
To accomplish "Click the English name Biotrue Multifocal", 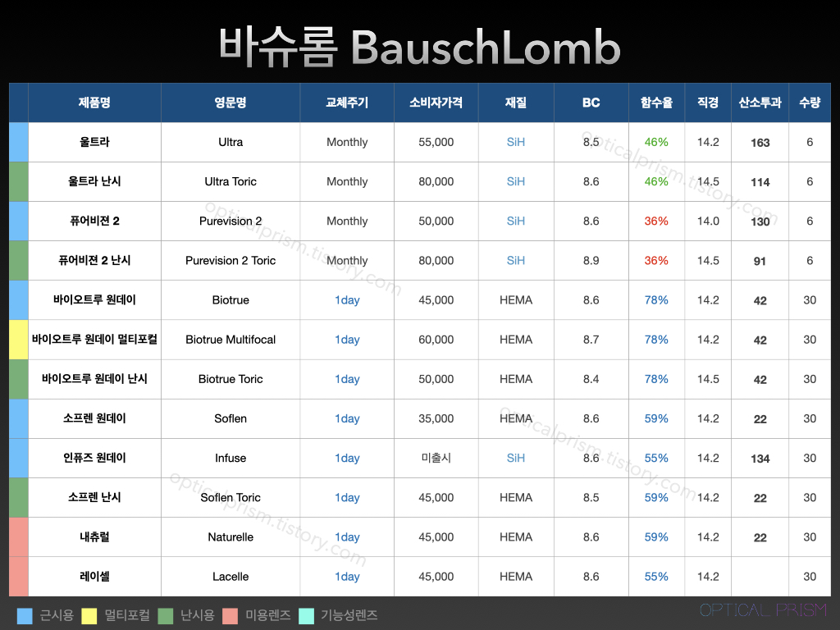I will click(231, 339).
